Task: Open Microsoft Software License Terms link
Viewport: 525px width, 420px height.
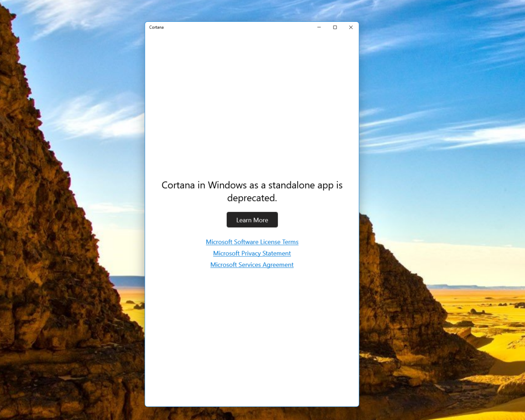Action: pyautogui.click(x=252, y=242)
